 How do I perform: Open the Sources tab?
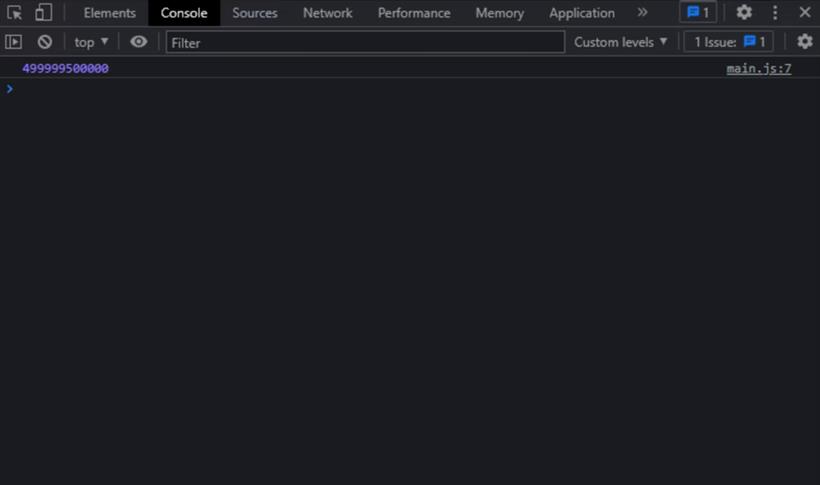pos(255,13)
